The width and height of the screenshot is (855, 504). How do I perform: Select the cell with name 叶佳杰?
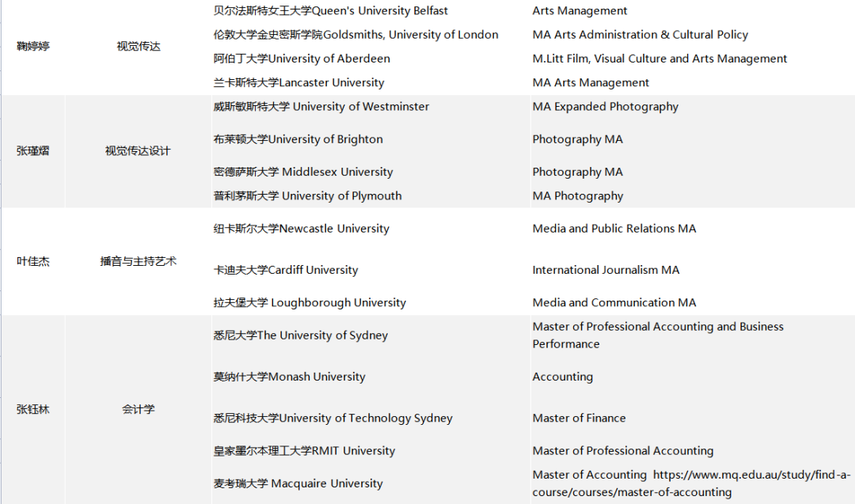32,262
